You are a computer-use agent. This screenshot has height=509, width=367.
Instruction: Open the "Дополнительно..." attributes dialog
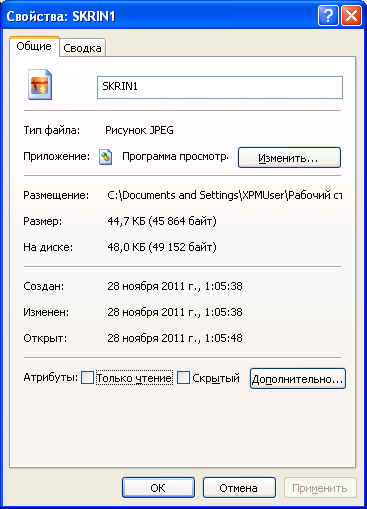point(298,379)
